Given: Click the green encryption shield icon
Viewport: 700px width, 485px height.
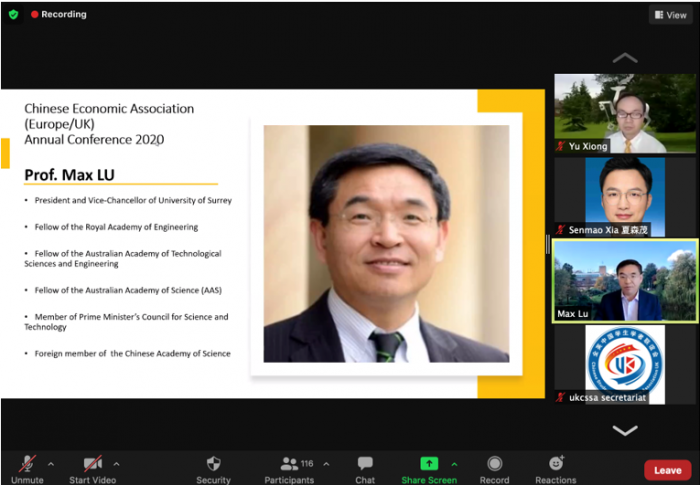Looking at the screenshot, I should 13,14.
